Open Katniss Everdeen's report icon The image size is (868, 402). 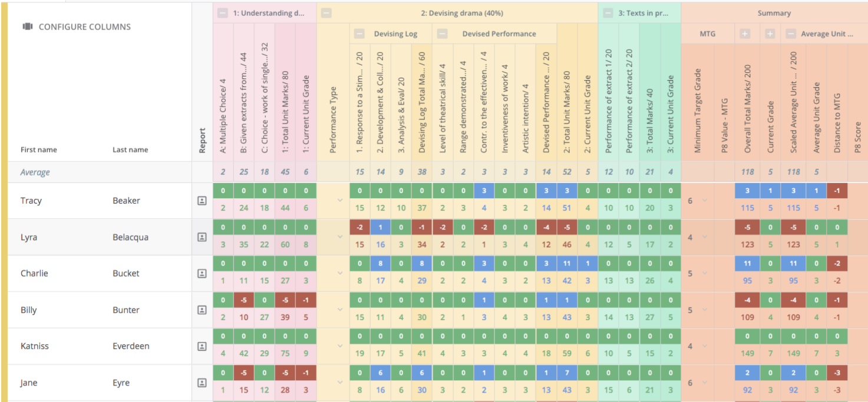(x=202, y=347)
